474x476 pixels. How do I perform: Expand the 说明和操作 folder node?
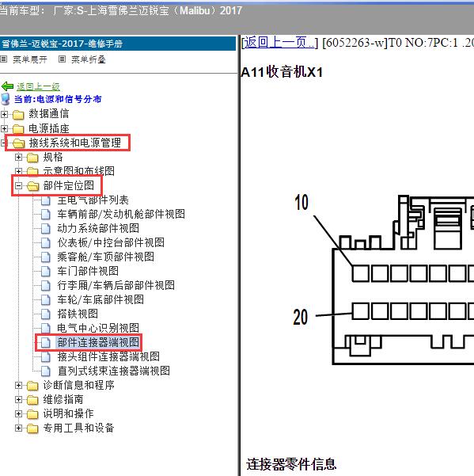coord(18,414)
